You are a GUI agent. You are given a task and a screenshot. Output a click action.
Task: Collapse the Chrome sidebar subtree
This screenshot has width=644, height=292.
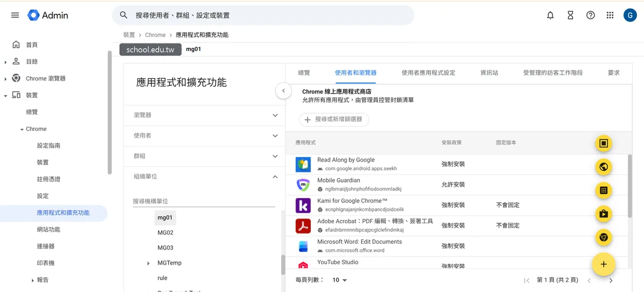pos(21,129)
